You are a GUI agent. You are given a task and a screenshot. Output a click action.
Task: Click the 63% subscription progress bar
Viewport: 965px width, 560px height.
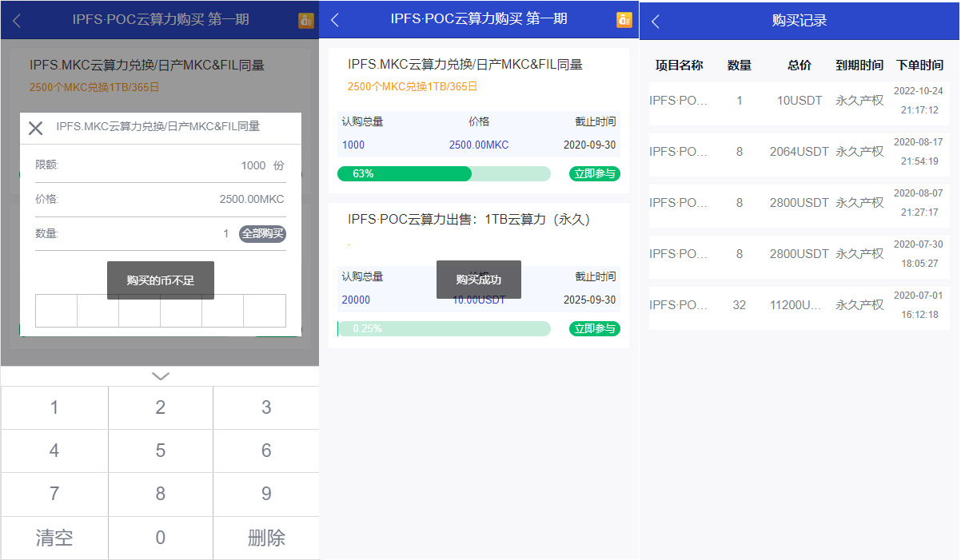tap(444, 173)
